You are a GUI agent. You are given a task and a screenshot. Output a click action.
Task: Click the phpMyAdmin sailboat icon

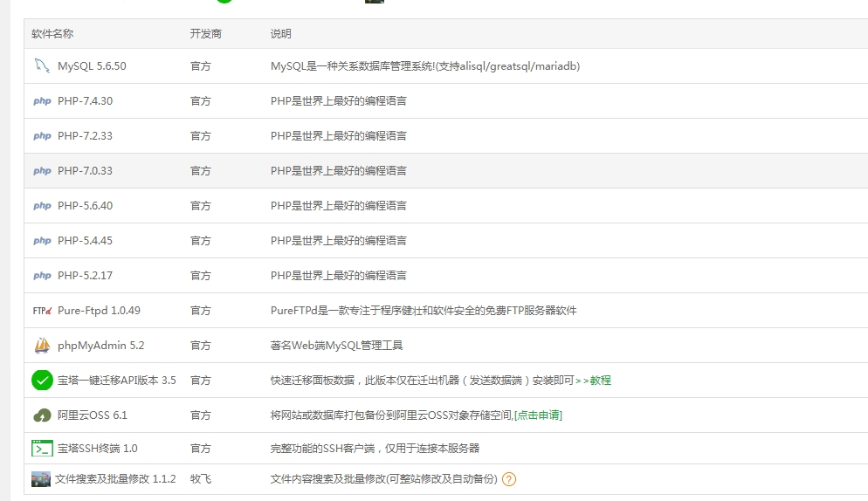tap(42, 346)
